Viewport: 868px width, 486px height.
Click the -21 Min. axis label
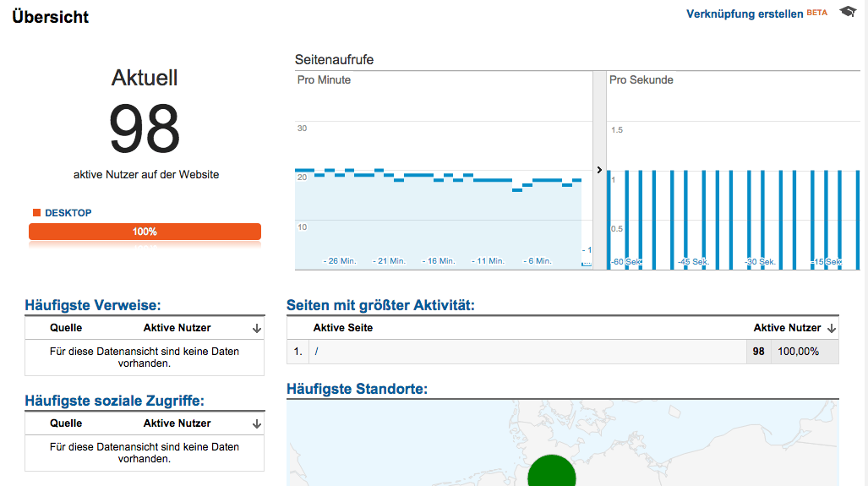click(x=389, y=260)
